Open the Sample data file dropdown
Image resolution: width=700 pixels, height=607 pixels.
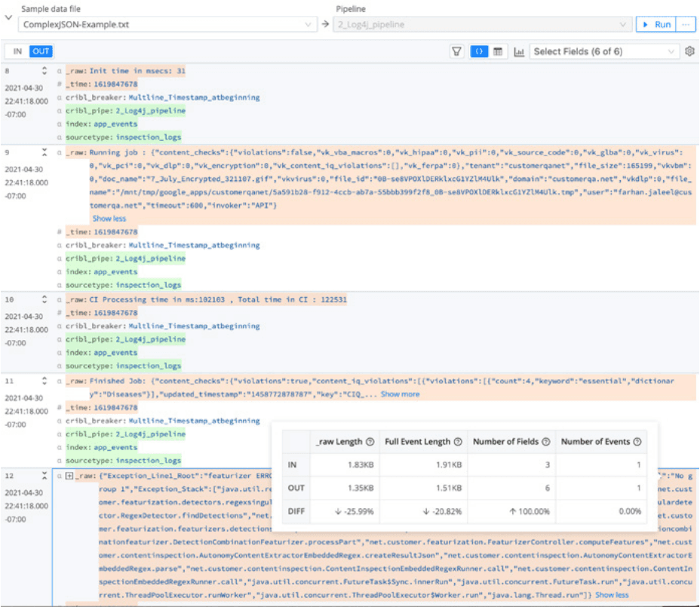tap(309, 24)
